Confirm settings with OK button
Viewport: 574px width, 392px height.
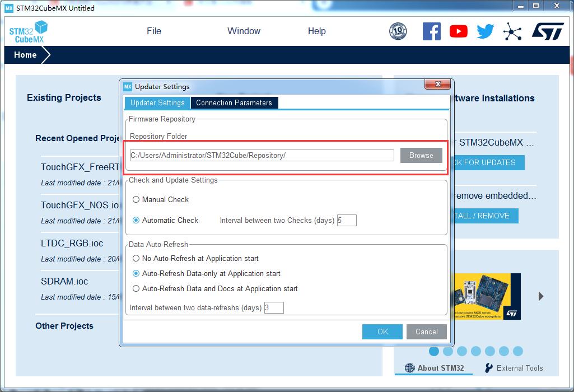tap(382, 332)
